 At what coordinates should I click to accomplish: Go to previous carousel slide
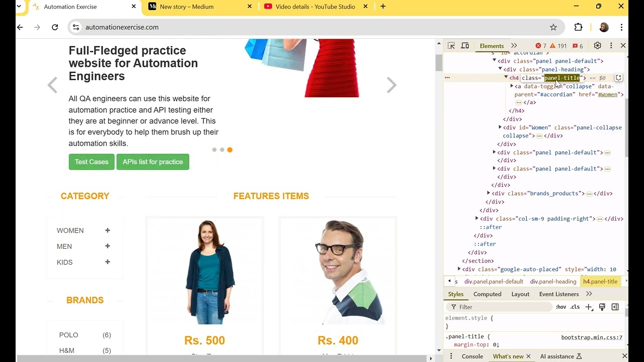pyautogui.click(x=52, y=85)
